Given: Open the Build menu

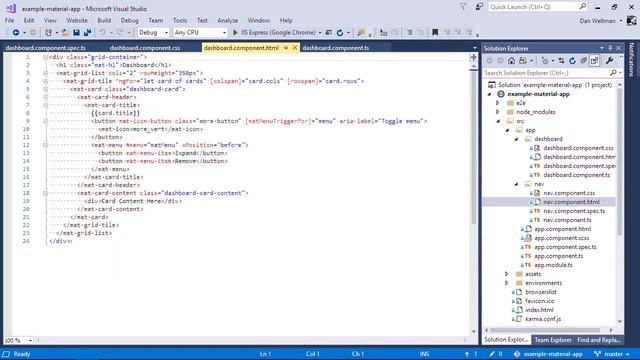Looking at the screenshot, I should pos(104,20).
